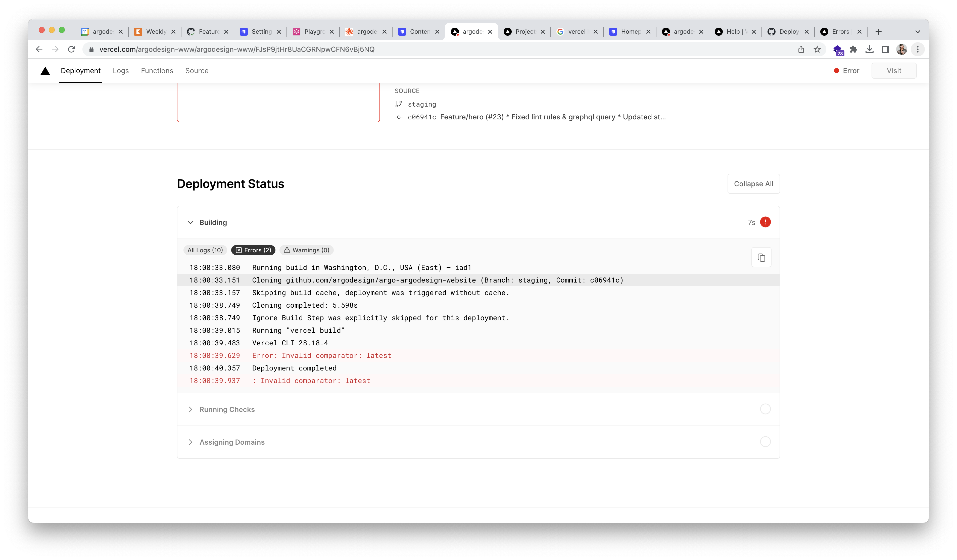957x560 pixels.
Task: Open the Chrome extensions puzzle icon
Action: [x=853, y=49]
